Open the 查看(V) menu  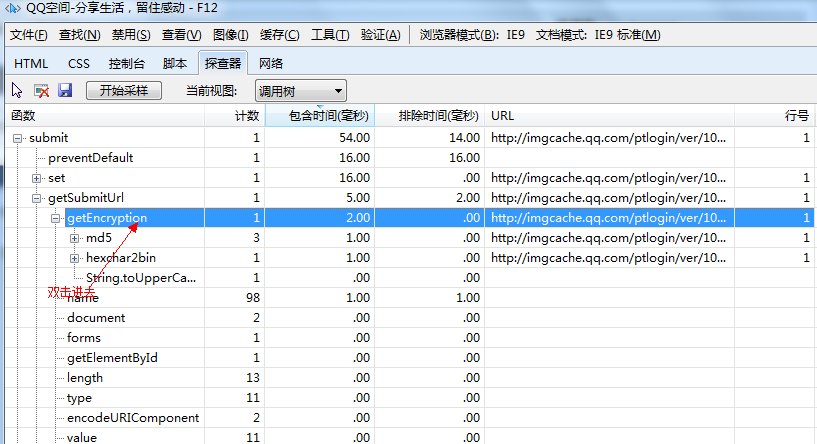click(181, 35)
